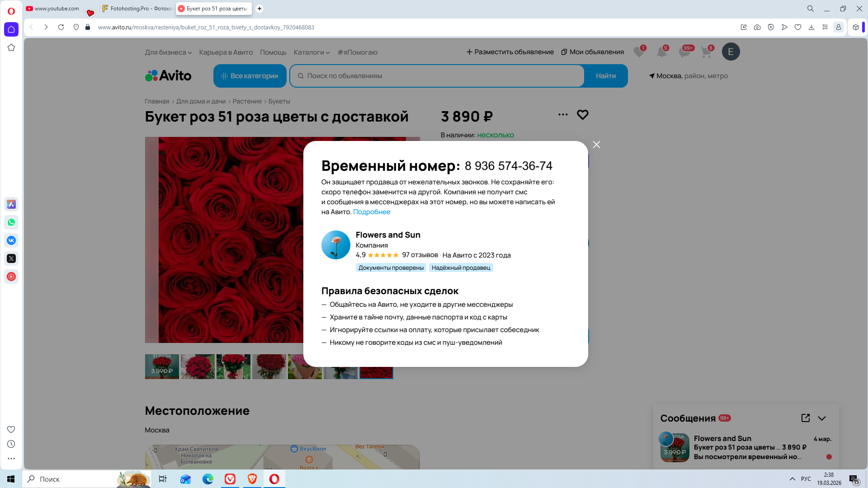Add listing to favorites with heart icon

coord(582,115)
